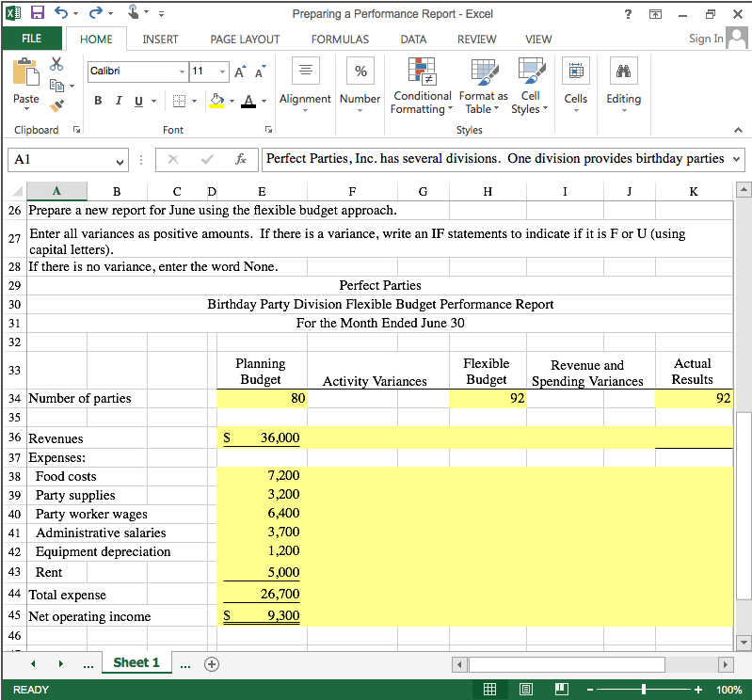Switch to the FORMULAS tab
This screenshot has width=752, height=700.
(340, 40)
